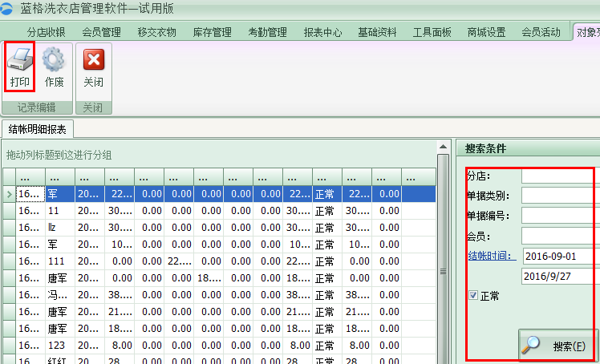Click the end date 2016/9/27 field

(561, 276)
